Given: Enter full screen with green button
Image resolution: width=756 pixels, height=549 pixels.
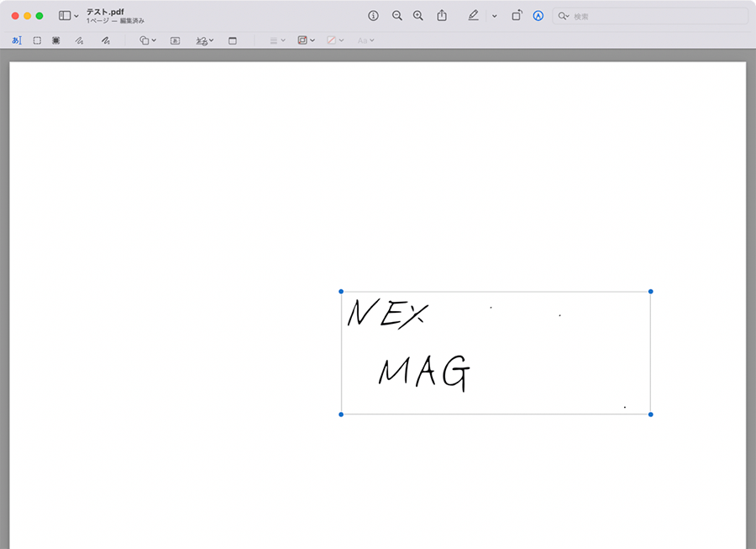Looking at the screenshot, I should [x=39, y=16].
